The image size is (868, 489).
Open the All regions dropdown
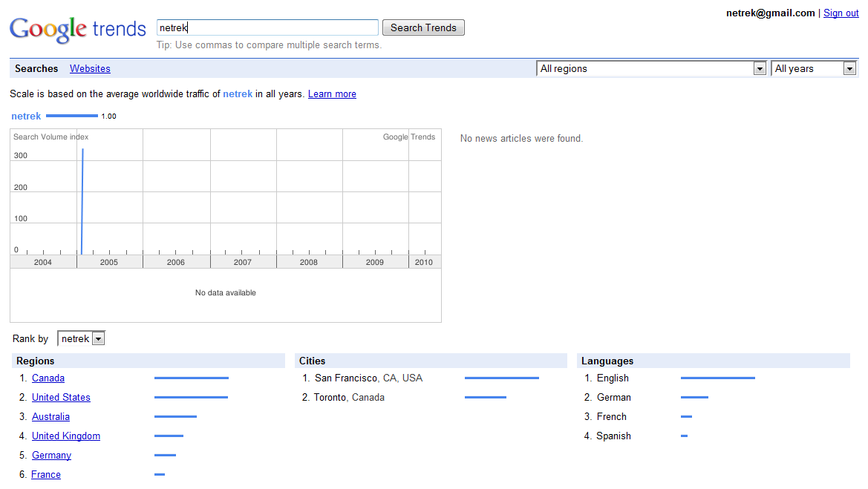pos(651,68)
